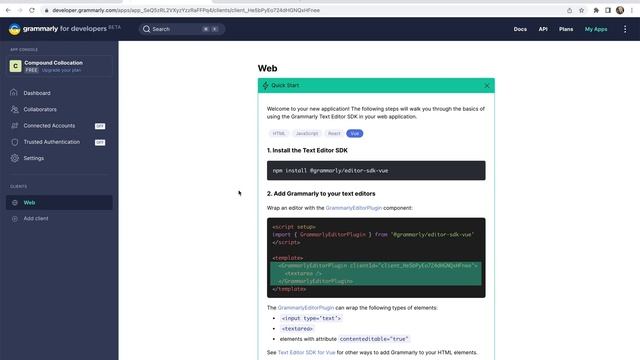Click the Grammarly logo icon
Screen dimensions: 640x360
15,29
